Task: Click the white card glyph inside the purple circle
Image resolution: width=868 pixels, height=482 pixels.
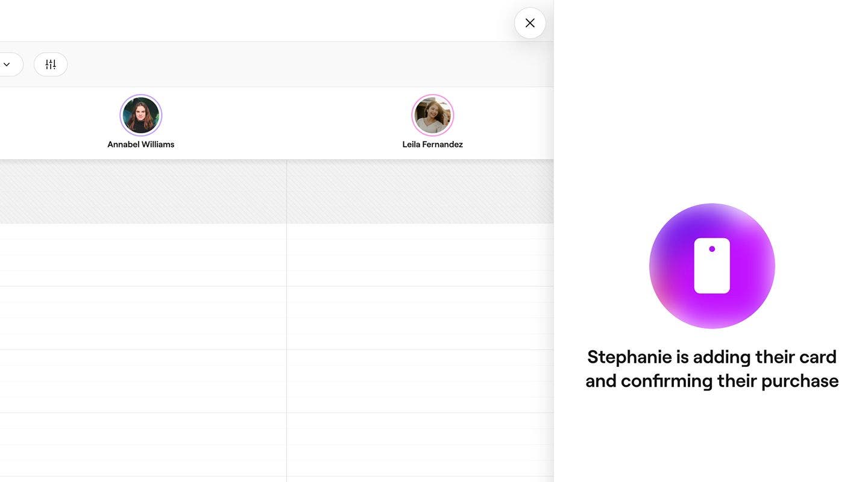Action: pyautogui.click(x=712, y=266)
